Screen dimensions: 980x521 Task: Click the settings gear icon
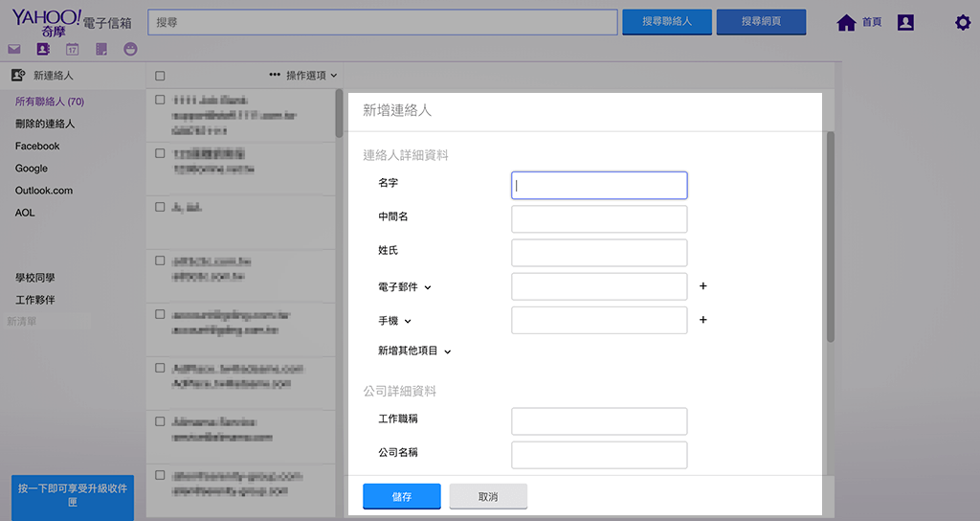point(962,23)
